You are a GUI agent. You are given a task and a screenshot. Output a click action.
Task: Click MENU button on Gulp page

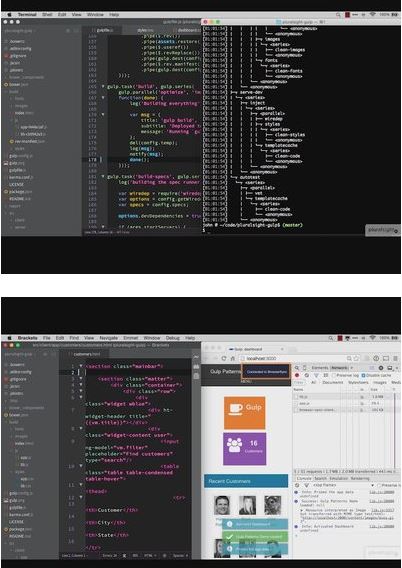click(x=246, y=381)
